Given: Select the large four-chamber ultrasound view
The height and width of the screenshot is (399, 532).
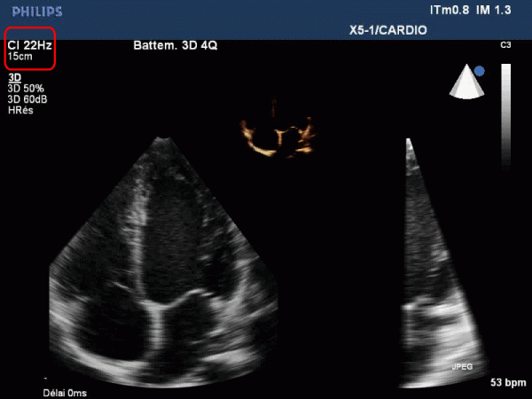Looking at the screenshot, I should 160,266.
